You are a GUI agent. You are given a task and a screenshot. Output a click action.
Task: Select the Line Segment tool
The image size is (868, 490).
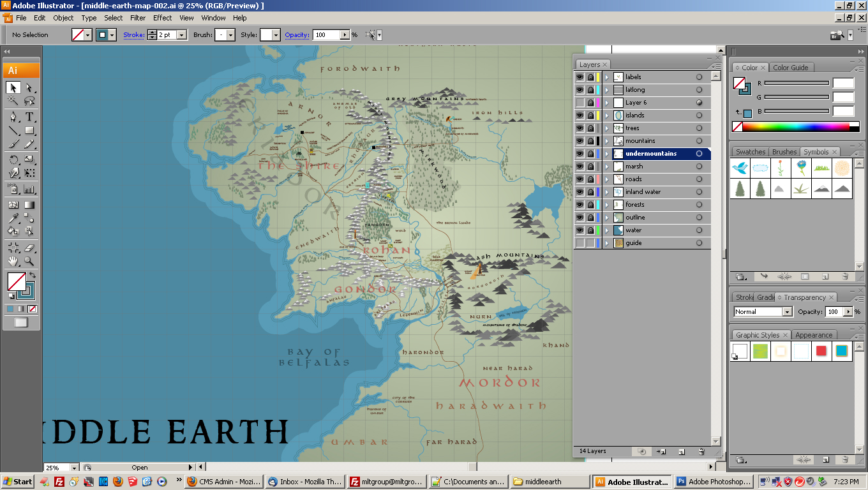pyautogui.click(x=13, y=131)
